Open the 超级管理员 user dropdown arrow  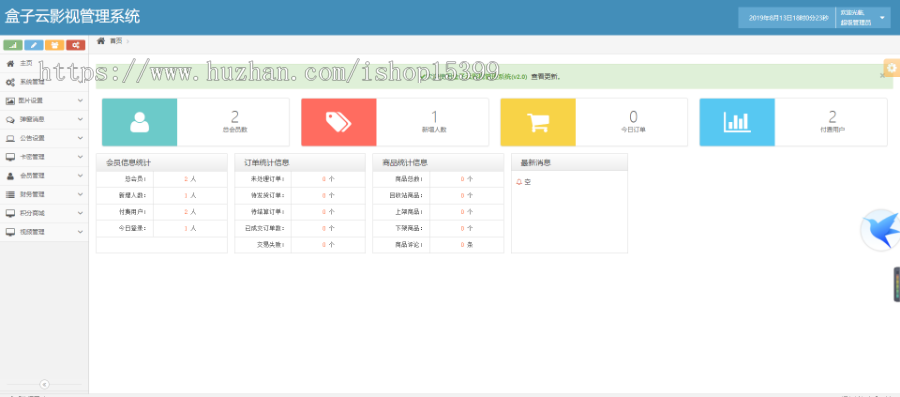coord(882,17)
